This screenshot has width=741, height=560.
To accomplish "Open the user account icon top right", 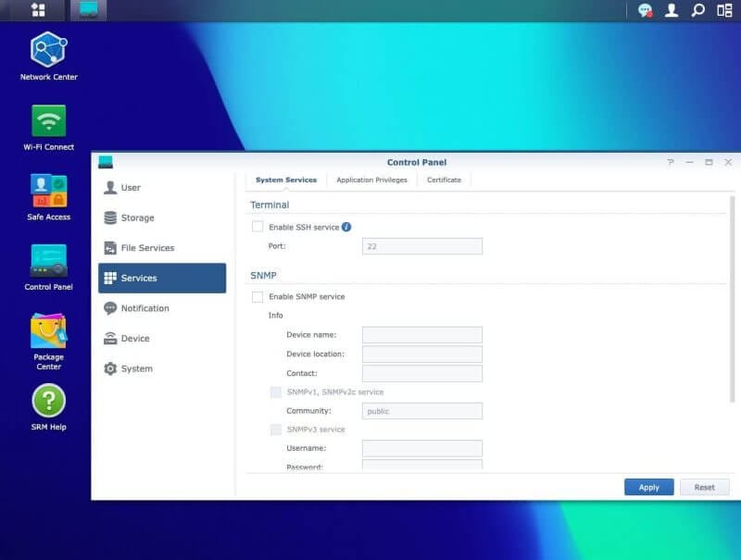I will coord(669,11).
